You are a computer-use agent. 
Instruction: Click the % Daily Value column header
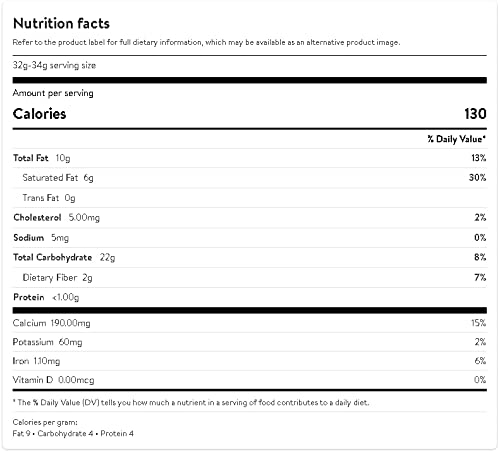coord(457,139)
